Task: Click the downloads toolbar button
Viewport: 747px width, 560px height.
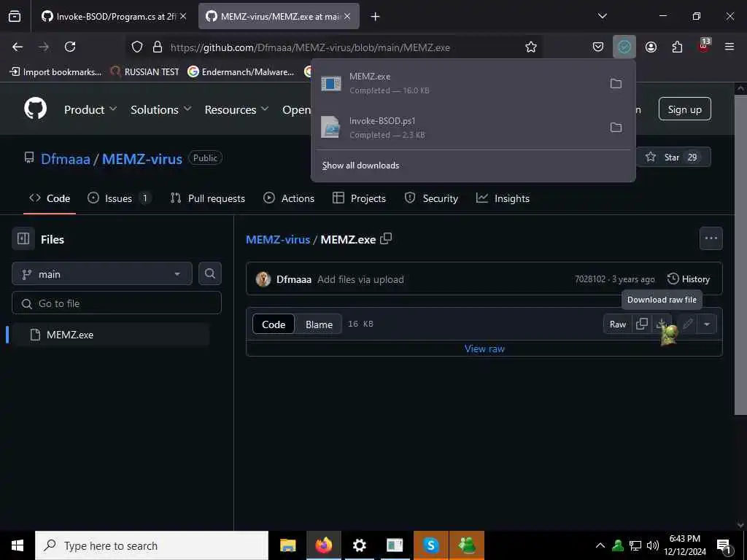Action: [x=624, y=47]
